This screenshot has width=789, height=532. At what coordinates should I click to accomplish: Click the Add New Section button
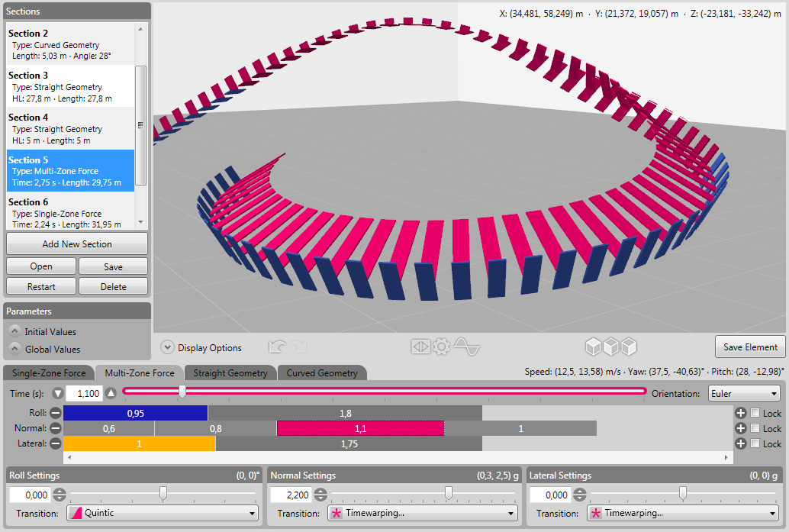click(x=77, y=244)
